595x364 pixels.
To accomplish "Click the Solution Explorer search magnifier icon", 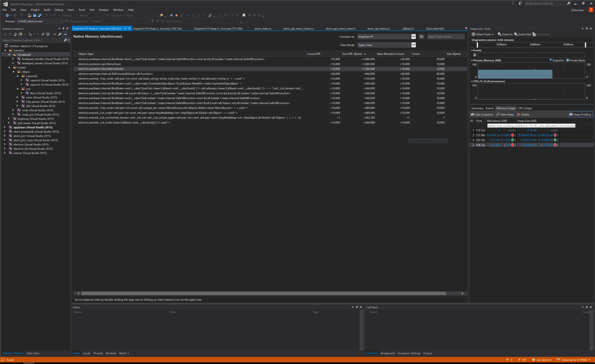I will [65, 40].
